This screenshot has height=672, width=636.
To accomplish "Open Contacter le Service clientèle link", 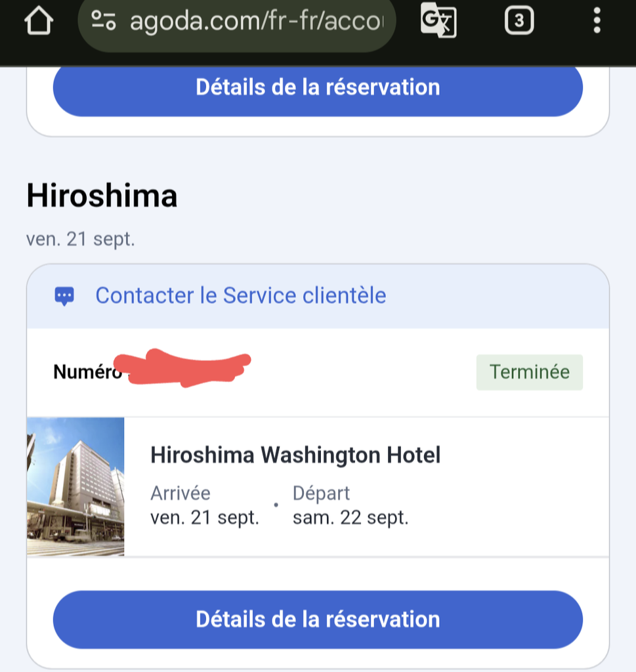I will point(240,296).
